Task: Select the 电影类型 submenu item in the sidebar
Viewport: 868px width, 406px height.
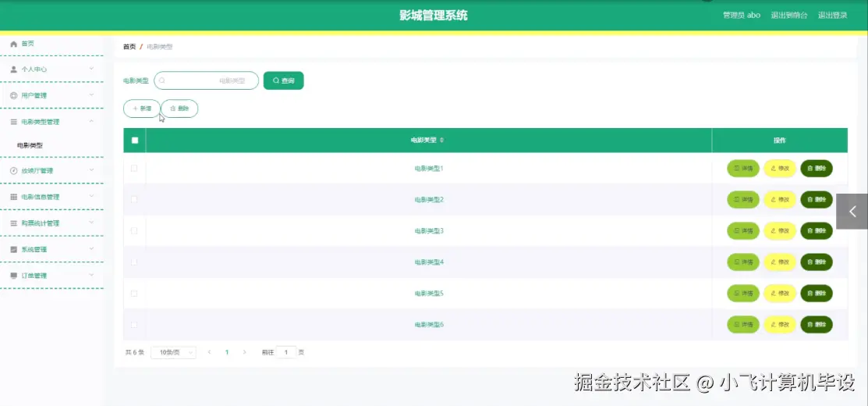Action: pyautogui.click(x=30, y=146)
